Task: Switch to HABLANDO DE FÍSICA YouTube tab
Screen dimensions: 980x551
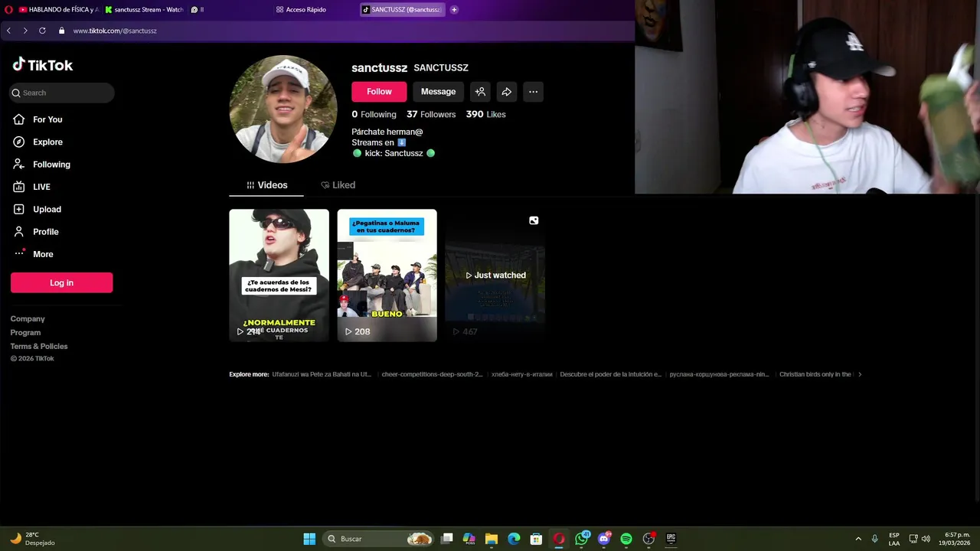Action: point(58,10)
